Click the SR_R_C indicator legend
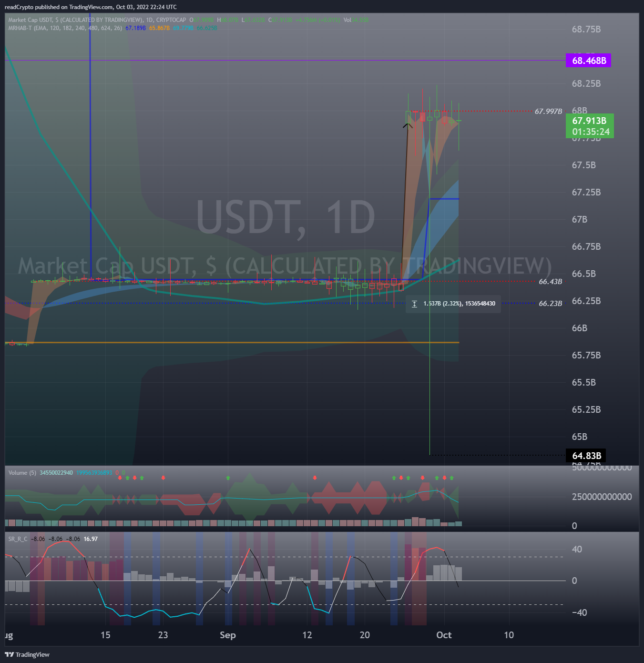Viewport: 644px width, 663px height. 18,539
